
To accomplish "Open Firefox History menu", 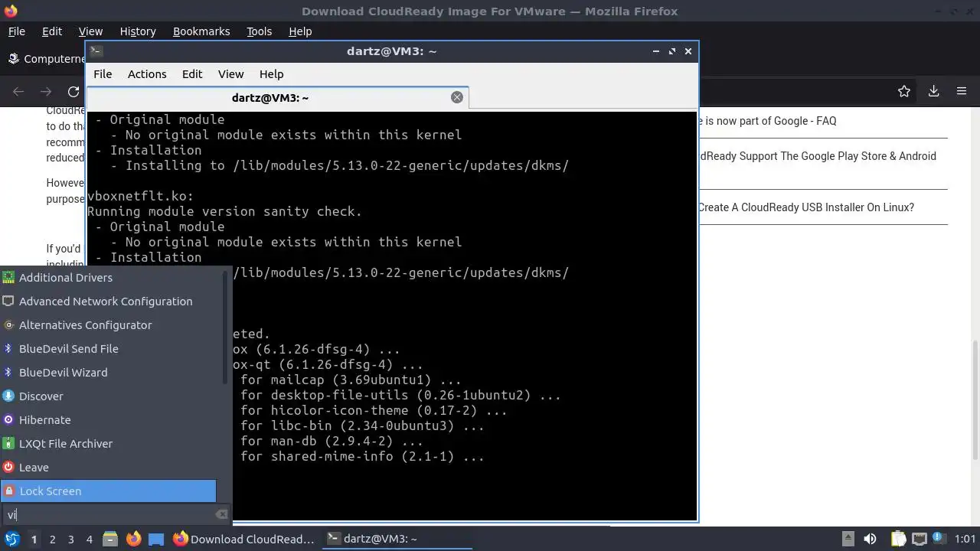I will tap(138, 31).
